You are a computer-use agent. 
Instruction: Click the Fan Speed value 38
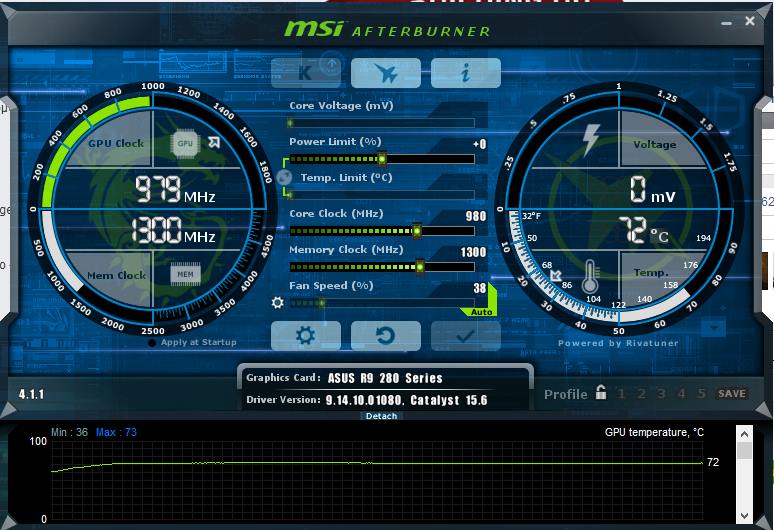coord(480,288)
